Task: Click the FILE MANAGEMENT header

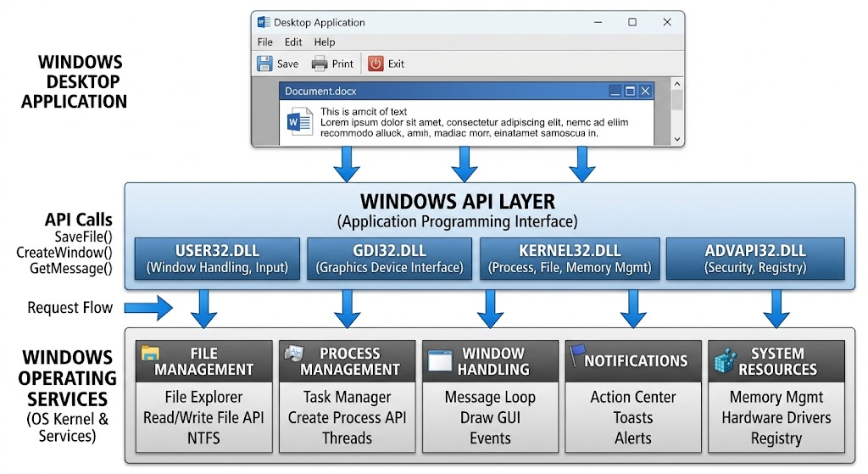Action: click(203, 361)
